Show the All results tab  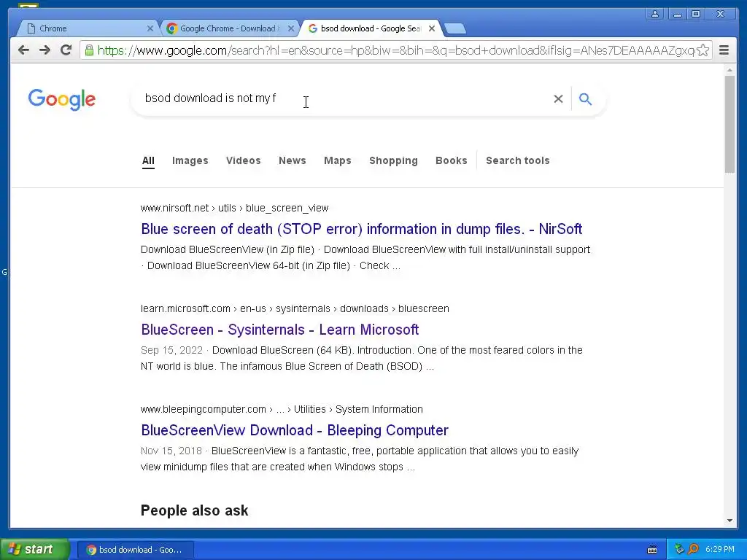point(148,160)
